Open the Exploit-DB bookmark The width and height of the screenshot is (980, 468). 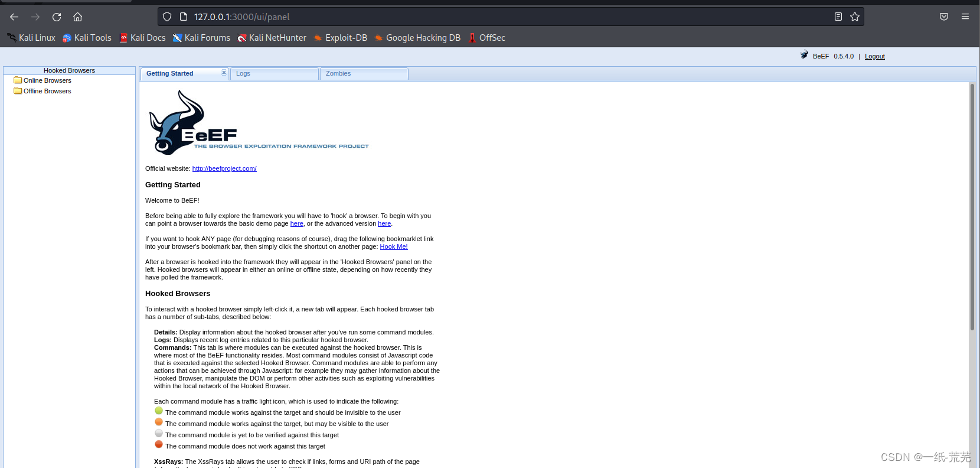click(341, 37)
